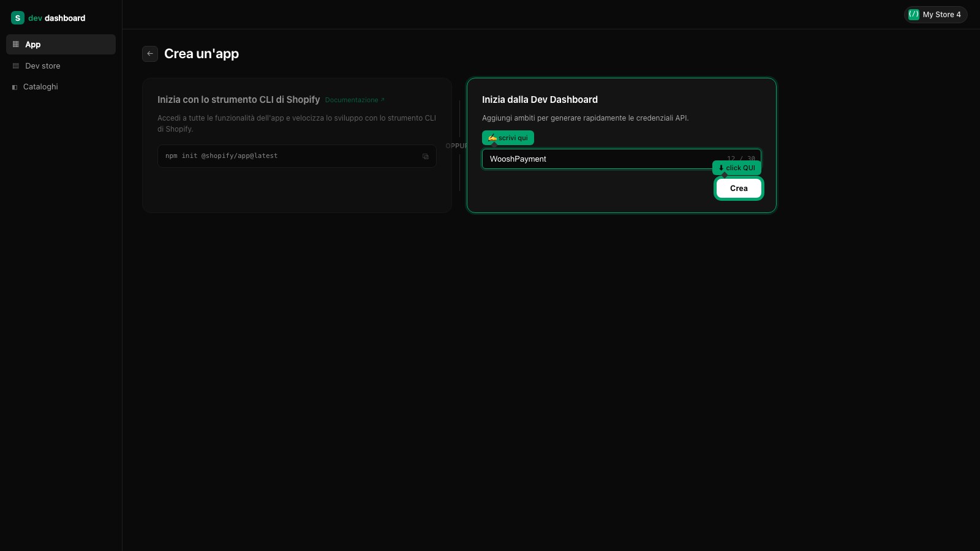This screenshot has width=980, height=551.
Task: Open the My Store 4 account menu
Action: pos(935,15)
